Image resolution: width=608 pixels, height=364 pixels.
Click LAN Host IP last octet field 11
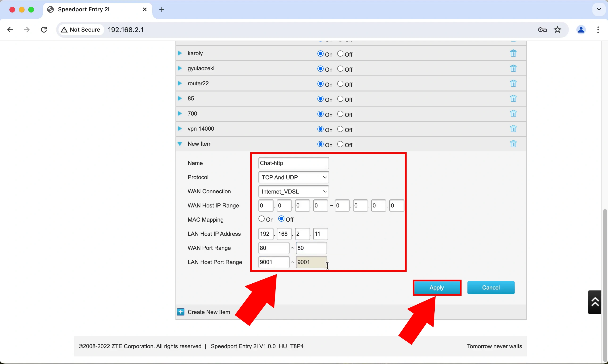(321, 234)
